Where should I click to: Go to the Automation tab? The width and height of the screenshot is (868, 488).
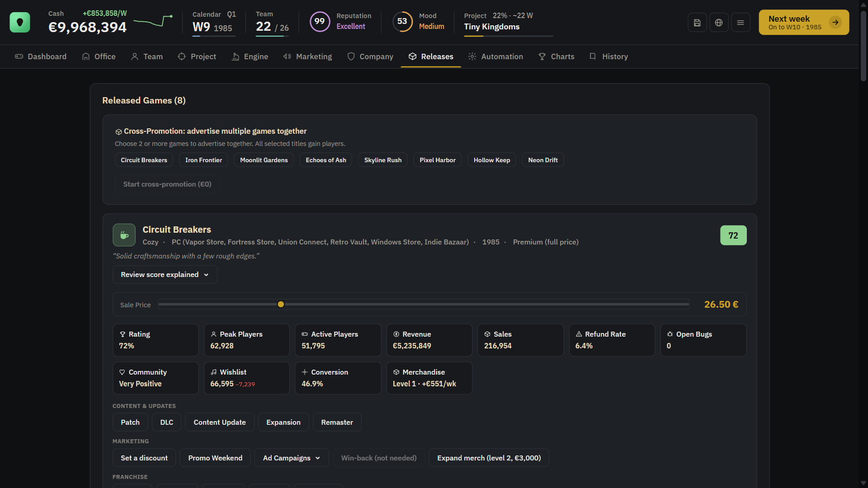tap(495, 56)
